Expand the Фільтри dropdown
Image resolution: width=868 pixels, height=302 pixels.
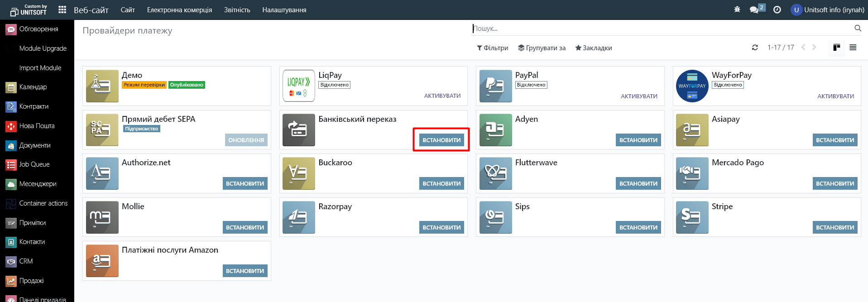tap(492, 48)
